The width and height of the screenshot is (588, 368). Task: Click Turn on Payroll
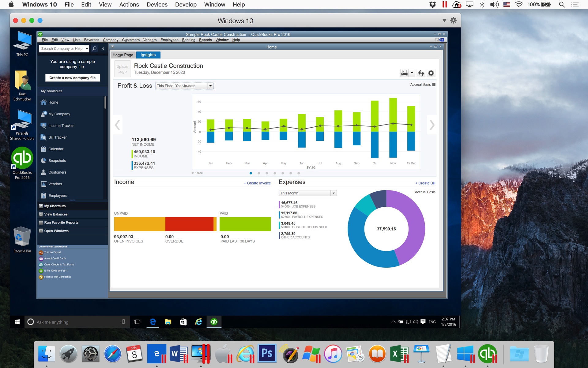click(50, 252)
